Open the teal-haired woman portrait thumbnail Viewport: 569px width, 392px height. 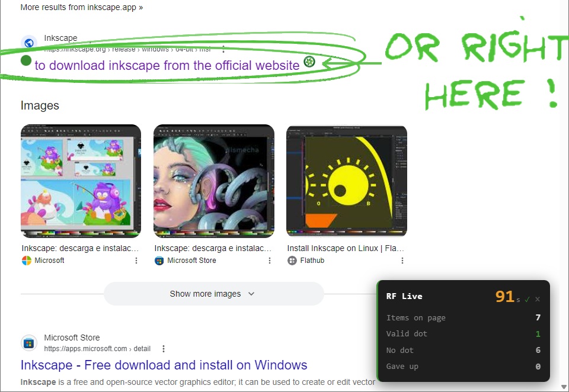(x=214, y=181)
